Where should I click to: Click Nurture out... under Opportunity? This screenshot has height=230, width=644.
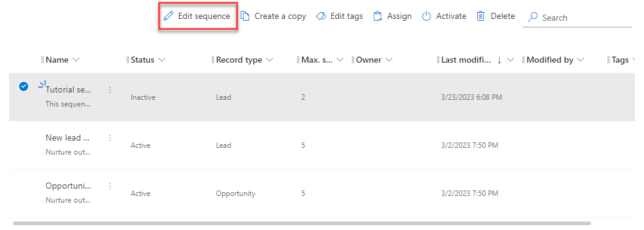click(x=68, y=201)
